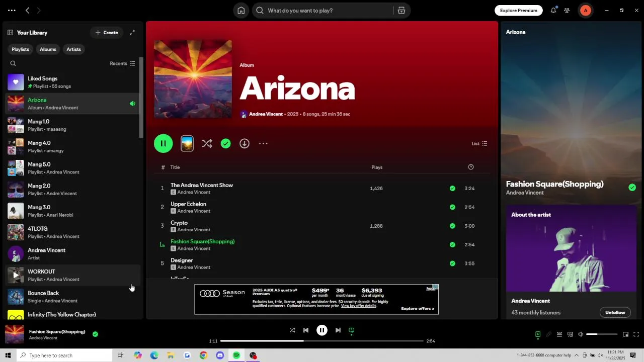Filter library by Playlists
644x362 pixels.
click(x=21, y=49)
